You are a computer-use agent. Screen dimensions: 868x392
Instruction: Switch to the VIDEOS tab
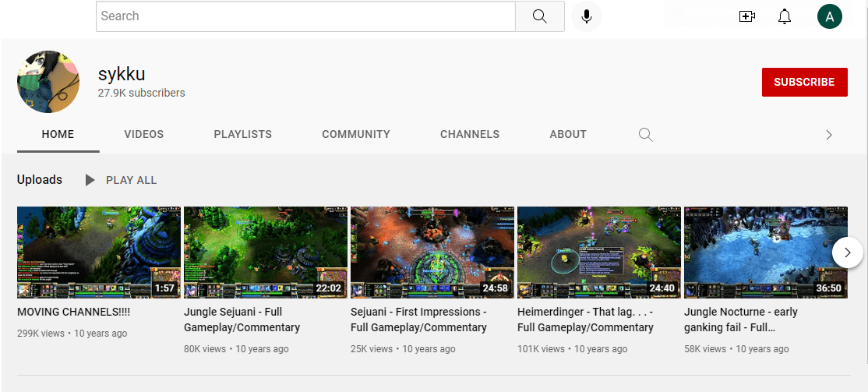[x=144, y=134]
